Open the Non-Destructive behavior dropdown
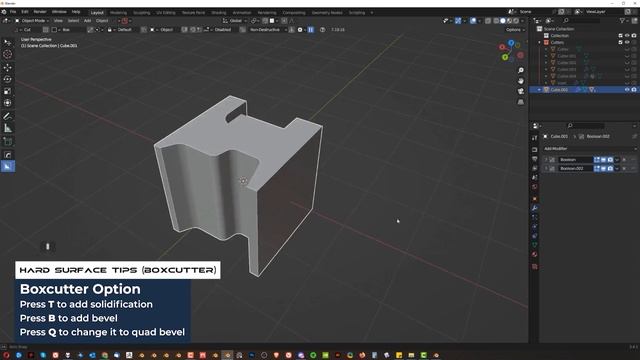Viewport: 640px width, 360px height. pyautogui.click(x=267, y=30)
